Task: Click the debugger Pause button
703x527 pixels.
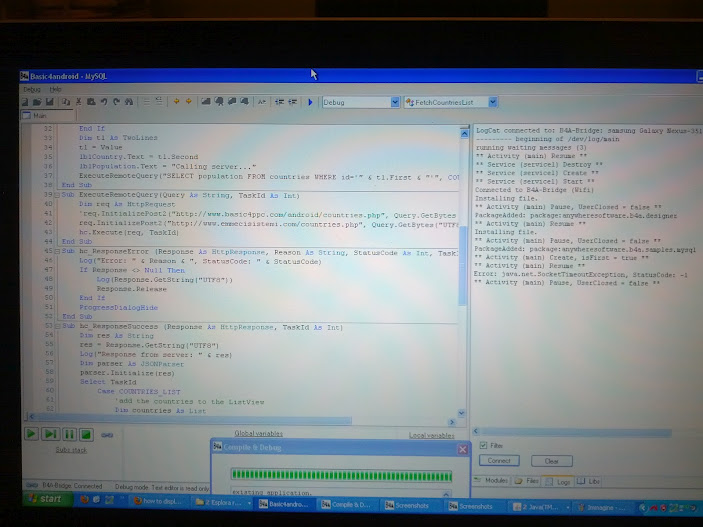Action: click(69, 434)
